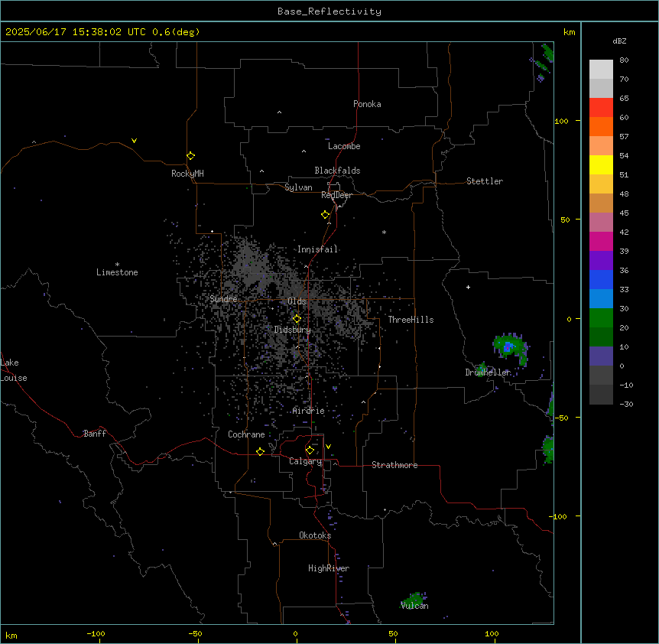Click the Ponoka city label
Image resolution: width=659 pixels, height=644 pixels.
click(x=367, y=104)
